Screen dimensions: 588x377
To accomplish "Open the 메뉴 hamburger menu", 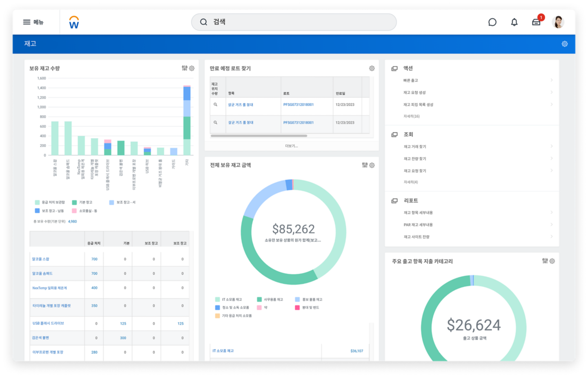I will point(33,22).
